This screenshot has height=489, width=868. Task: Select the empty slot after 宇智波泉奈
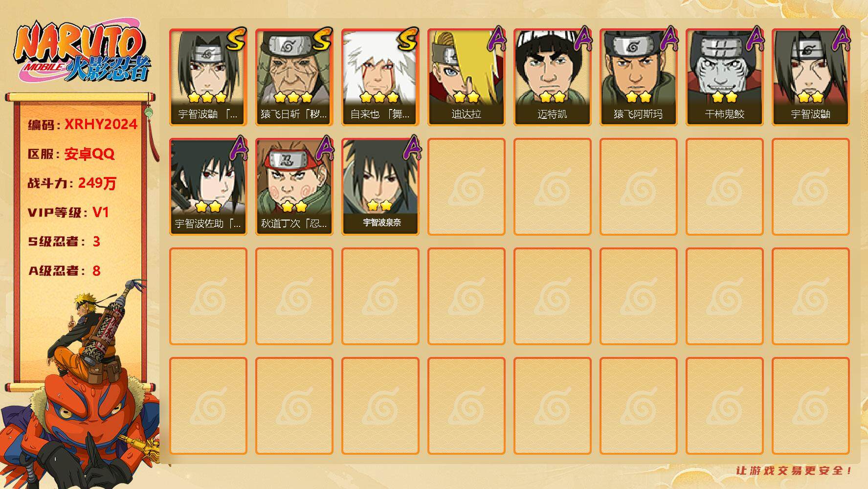pos(466,187)
